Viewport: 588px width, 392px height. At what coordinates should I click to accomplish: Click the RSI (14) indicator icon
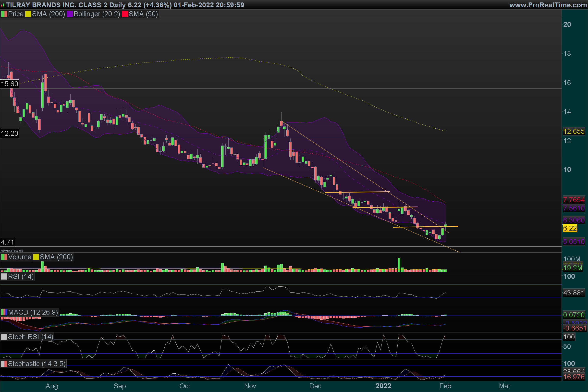[x=4, y=277]
